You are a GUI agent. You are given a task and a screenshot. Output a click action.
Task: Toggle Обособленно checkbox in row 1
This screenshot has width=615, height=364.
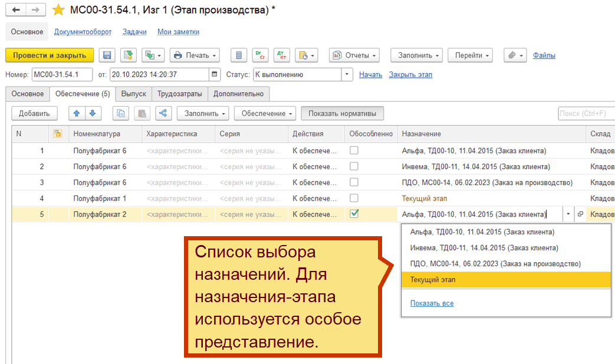[354, 150]
